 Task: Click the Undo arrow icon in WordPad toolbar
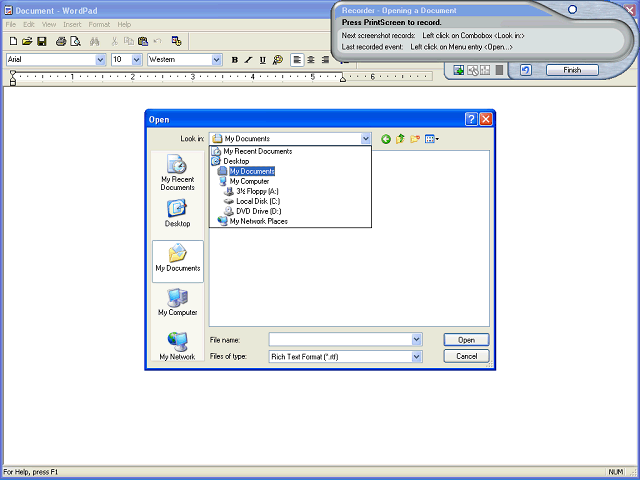pyautogui.click(x=158, y=41)
